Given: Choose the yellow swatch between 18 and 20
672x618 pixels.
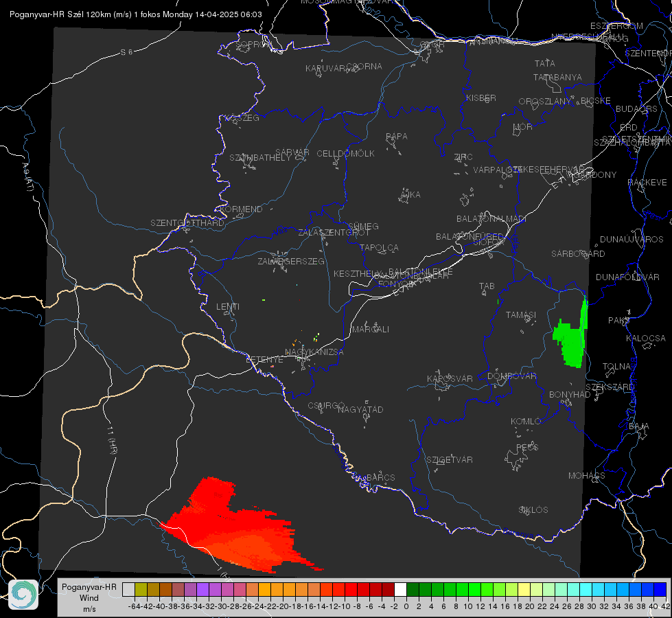Looking at the screenshot, I should 524,589.
